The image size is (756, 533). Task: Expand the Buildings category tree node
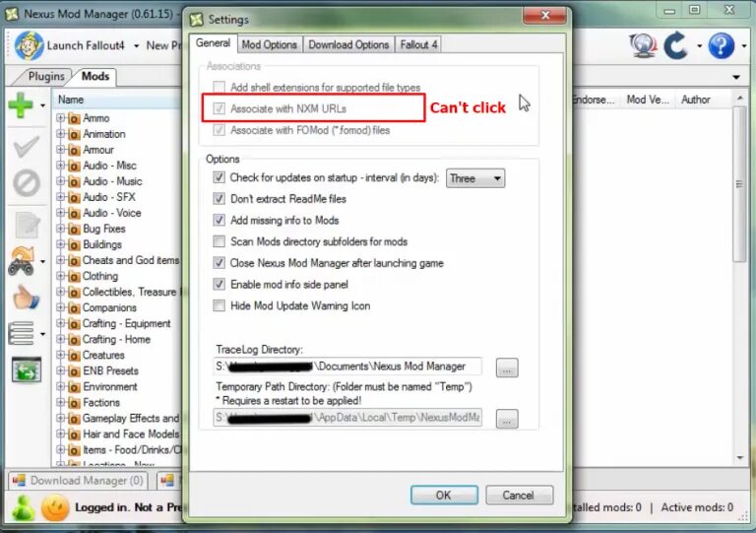(60, 244)
